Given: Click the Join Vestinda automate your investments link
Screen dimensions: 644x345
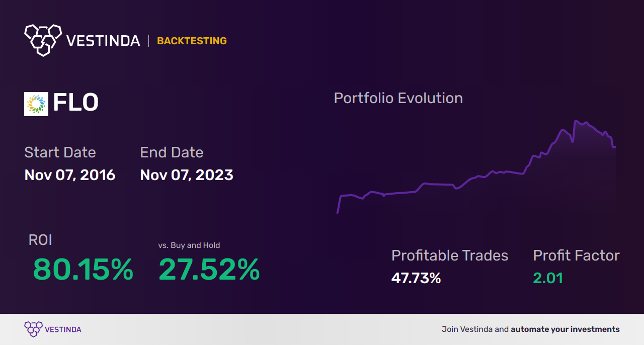Looking at the screenshot, I should (530, 329).
